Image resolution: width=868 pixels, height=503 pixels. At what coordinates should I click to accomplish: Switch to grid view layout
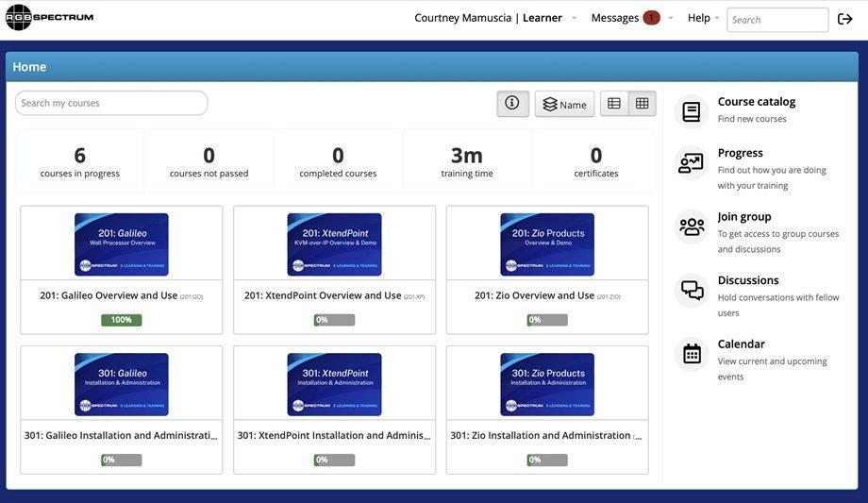[643, 104]
